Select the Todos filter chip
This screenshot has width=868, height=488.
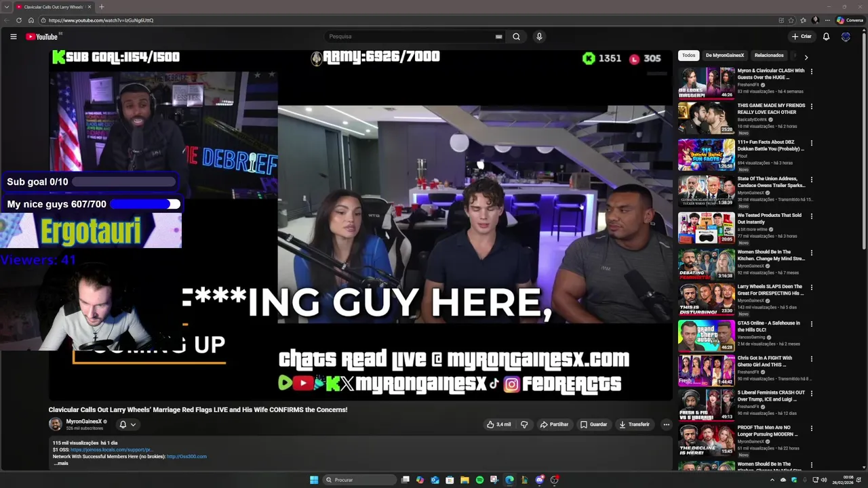688,56
